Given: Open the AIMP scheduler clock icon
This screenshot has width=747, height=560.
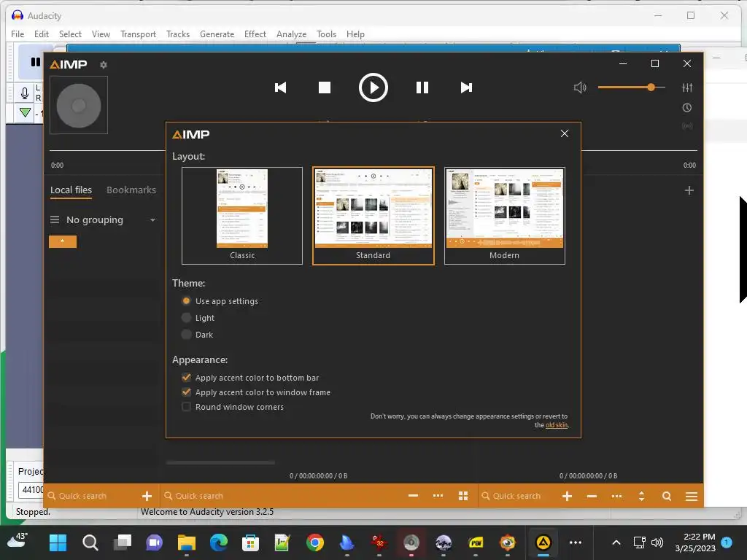Looking at the screenshot, I should [x=687, y=108].
